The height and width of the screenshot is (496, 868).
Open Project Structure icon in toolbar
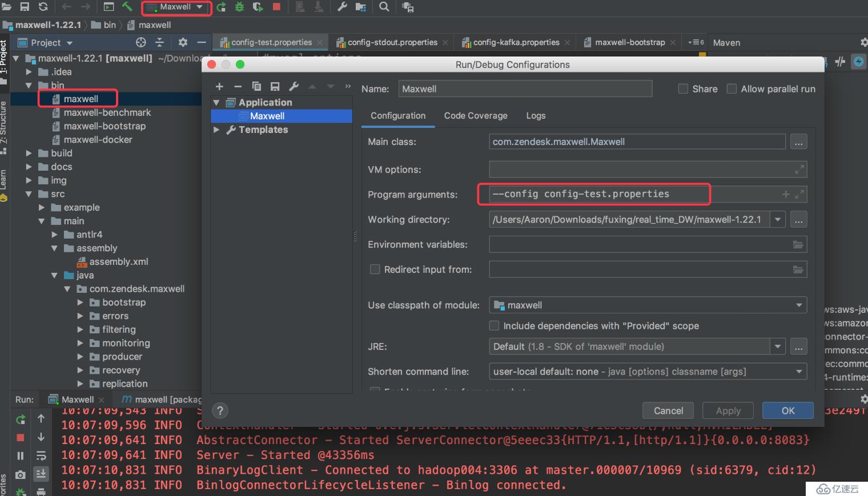click(x=361, y=7)
